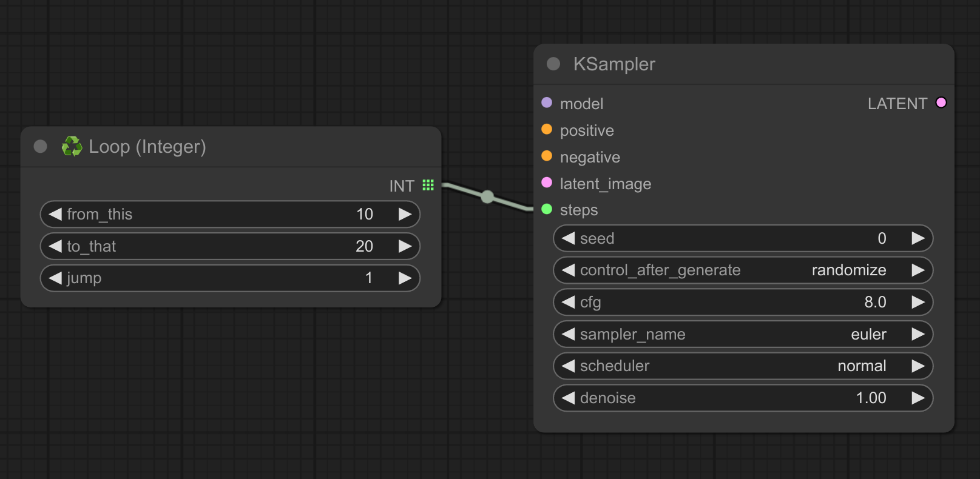Image resolution: width=980 pixels, height=479 pixels.
Task: Decrease the denoise value
Action: click(569, 398)
